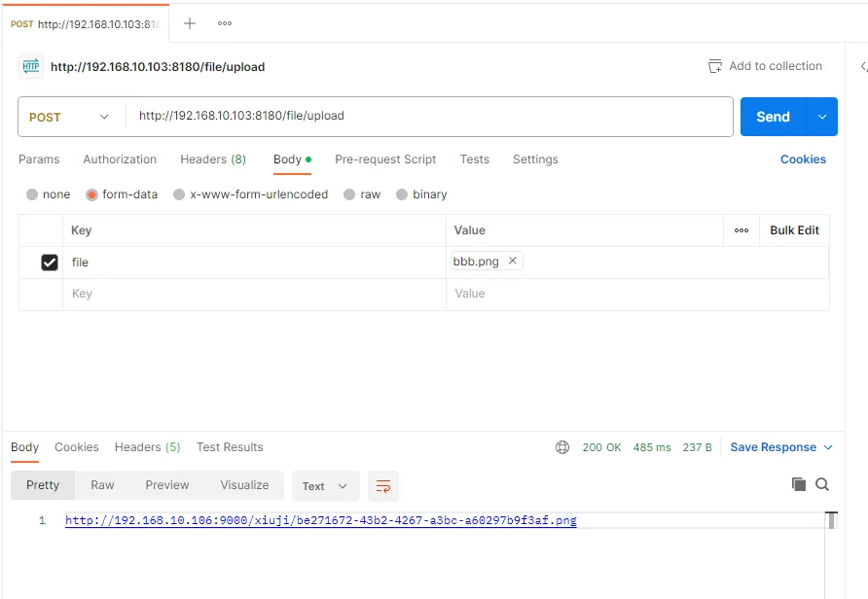Switch to response Body tab
868x599 pixels.
25,447
